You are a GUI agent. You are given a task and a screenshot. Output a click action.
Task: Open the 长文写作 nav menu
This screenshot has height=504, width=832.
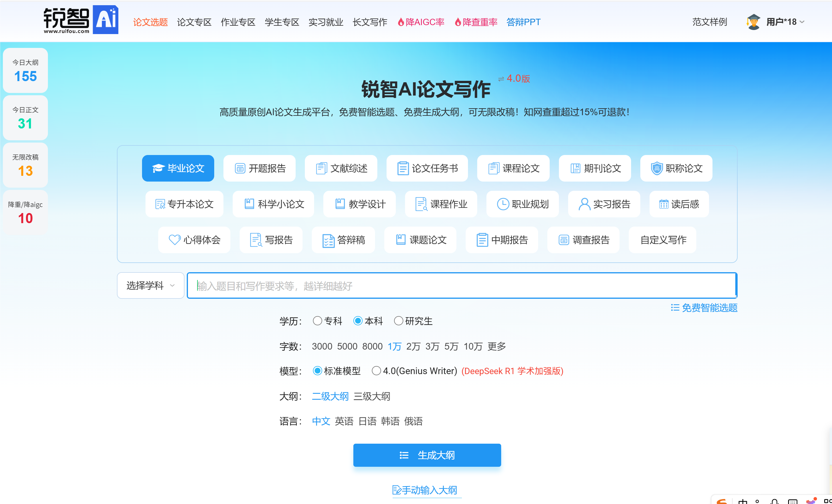[x=370, y=22]
